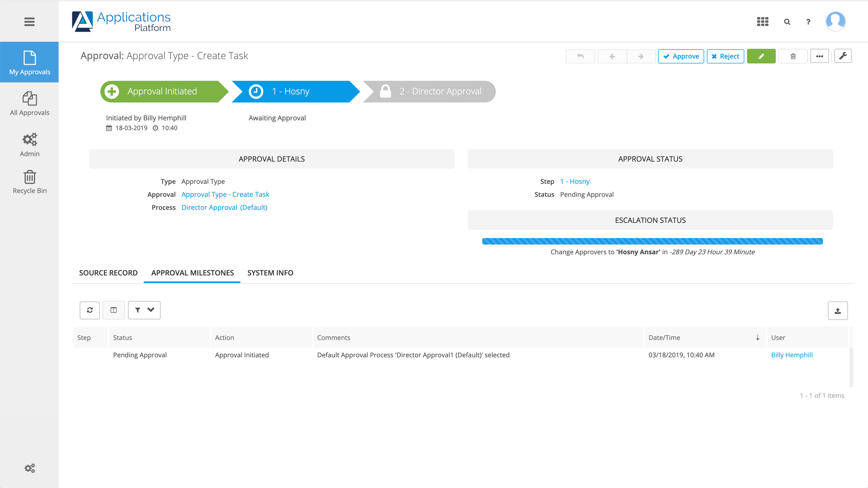
Task: Refresh the milestones grid
Action: click(x=90, y=310)
